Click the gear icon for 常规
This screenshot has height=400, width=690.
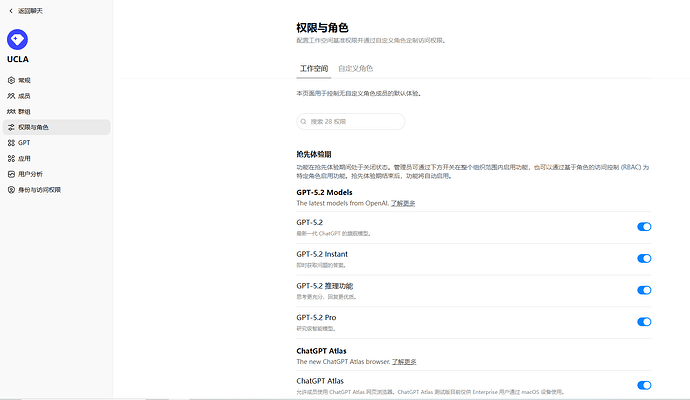coord(11,80)
